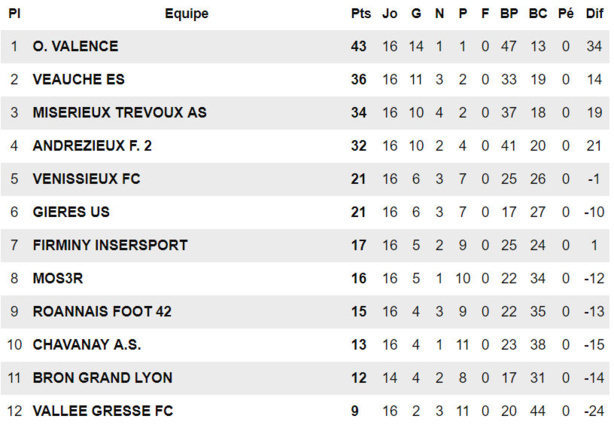This screenshot has height=425, width=614.
Task: Select the Jo column header
Action: click(390, 14)
